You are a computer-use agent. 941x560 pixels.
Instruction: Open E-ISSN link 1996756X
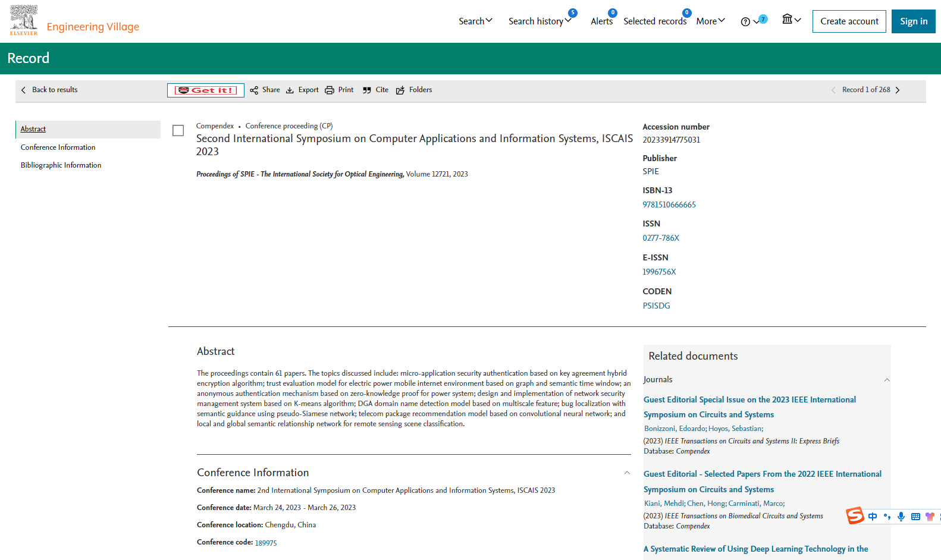pos(659,272)
